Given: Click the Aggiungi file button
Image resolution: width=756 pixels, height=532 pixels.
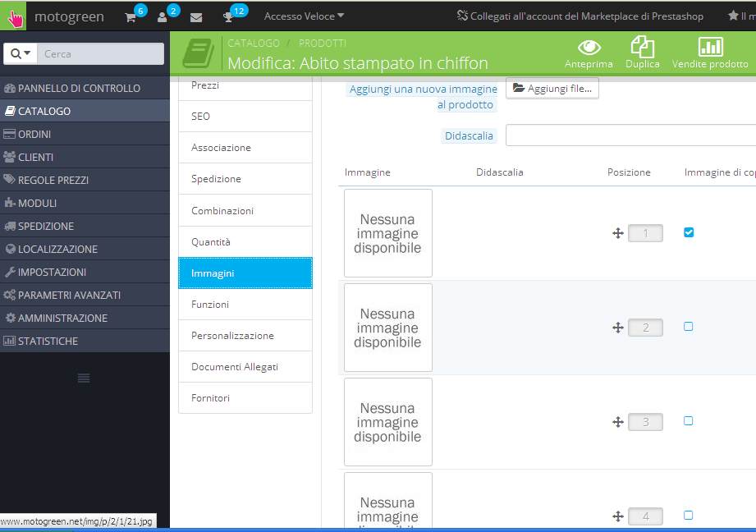Looking at the screenshot, I should tap(552, 89).
